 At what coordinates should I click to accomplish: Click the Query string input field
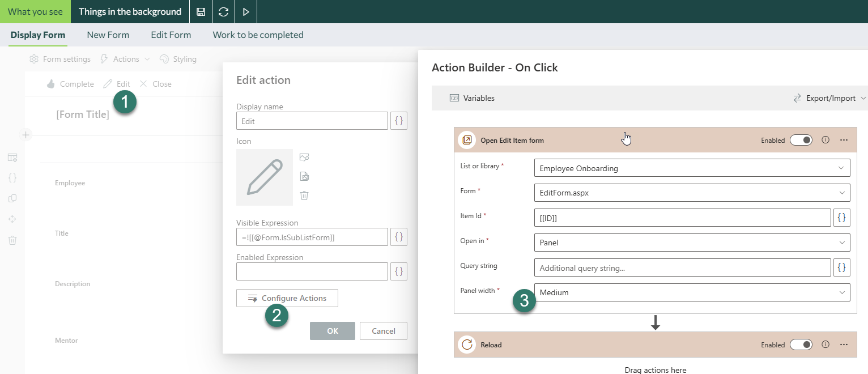coord(682,267)
